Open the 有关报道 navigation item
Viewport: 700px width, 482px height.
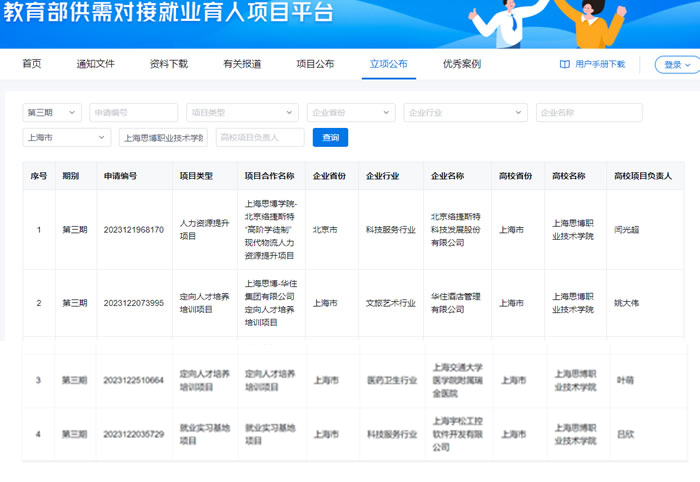tap(242, 64)
